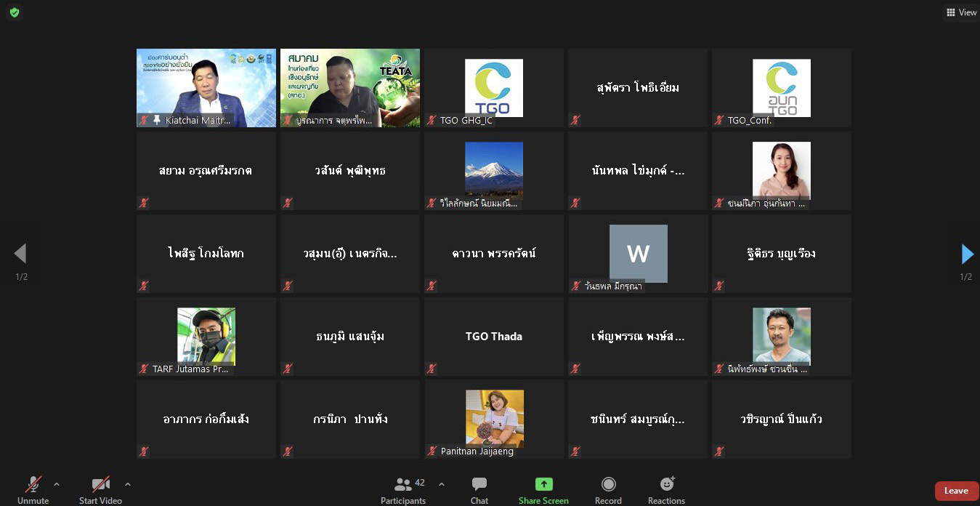Click the Panitnan Jaijaeng participant tile
This screenshot has height=506, width=980.
[x=494, y=419]
